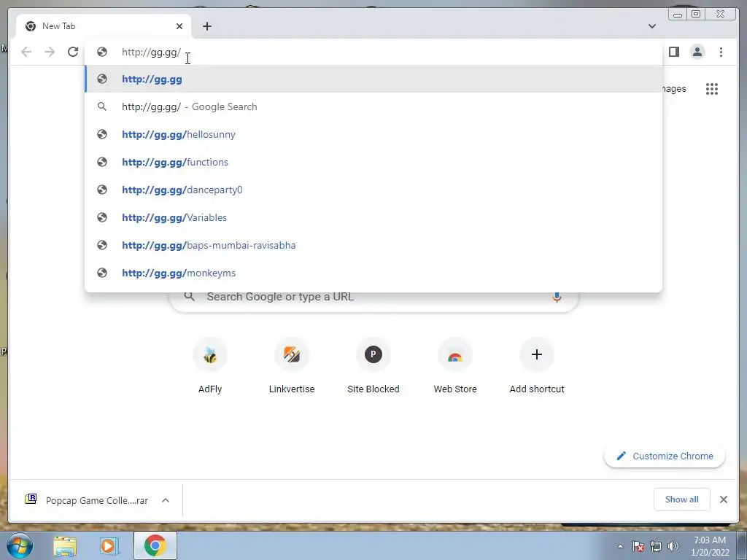Select the gg.gg/baps-mumbai-ravisabha suggestion
Screen dimensions: 747x560
click(x=373, y=245)
